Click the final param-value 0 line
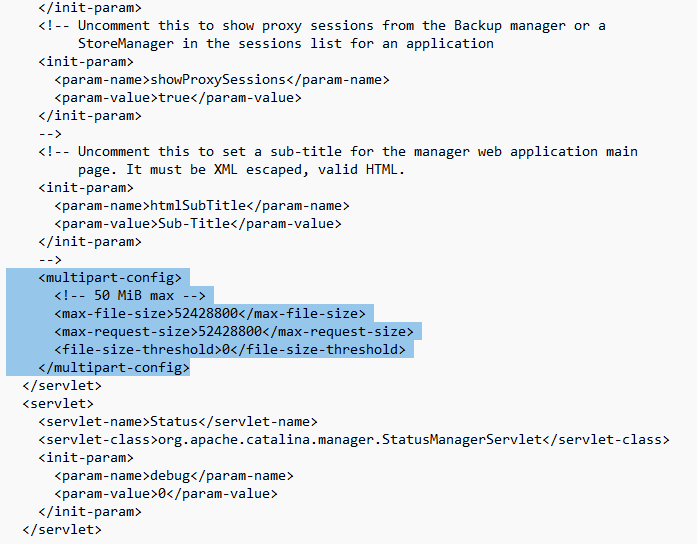This screenshot has height=544, width=697. (x=166, y=493)
